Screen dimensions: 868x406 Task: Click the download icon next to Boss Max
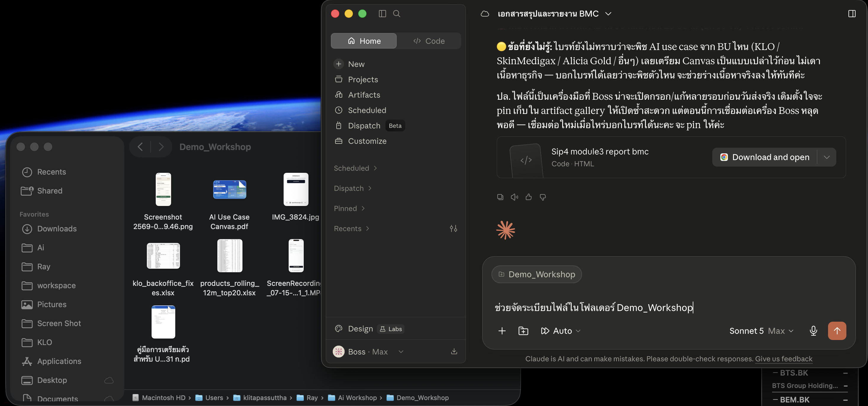pyautogui.click(x=454, y=352)
